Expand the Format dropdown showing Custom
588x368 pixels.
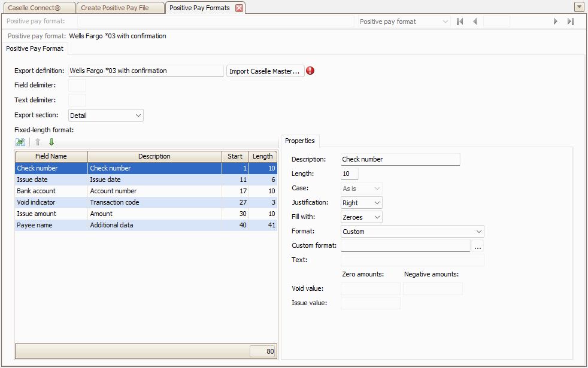pos(478,232)
